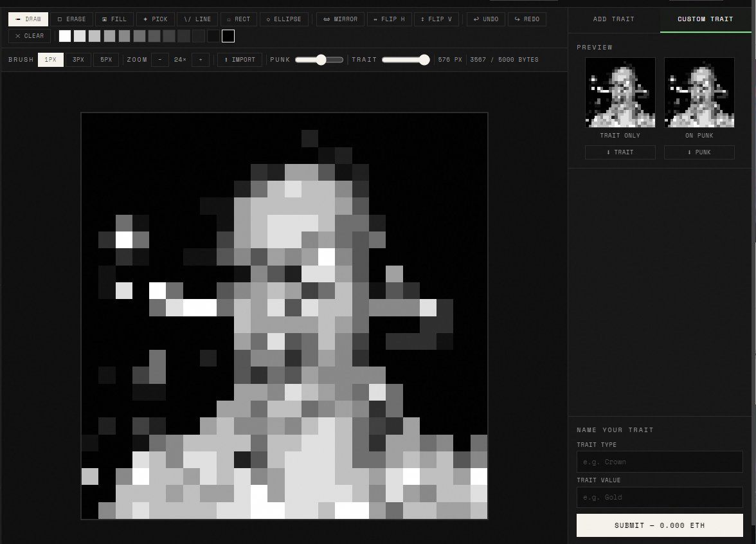Adjust the Trait opacity slider
Viewport: 756px width, 544px height.
406,60
